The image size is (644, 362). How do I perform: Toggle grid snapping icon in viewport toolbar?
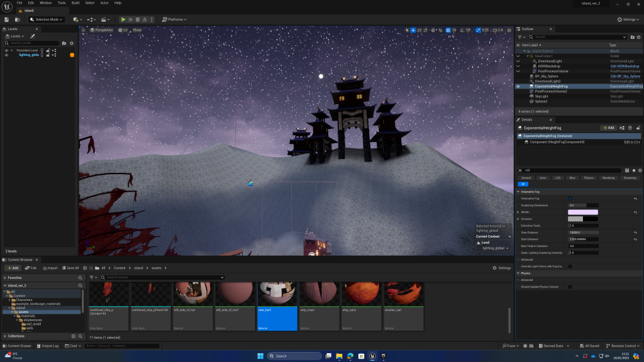pos(448,30)
